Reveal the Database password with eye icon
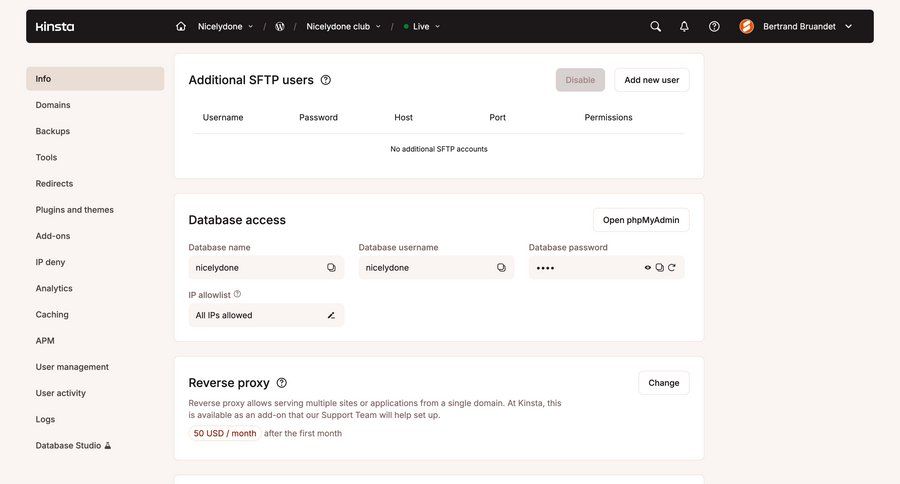The height and width of the screenshot is (484, 900). (x=647, y=268)
